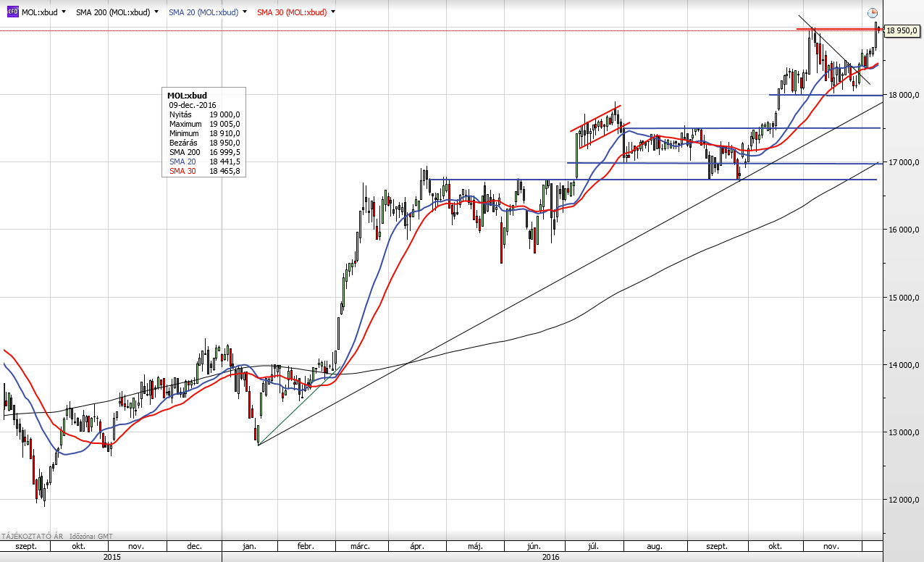Select the upper red channel line in July
This screenshot has height=562, width=924.
click(595, 119)
